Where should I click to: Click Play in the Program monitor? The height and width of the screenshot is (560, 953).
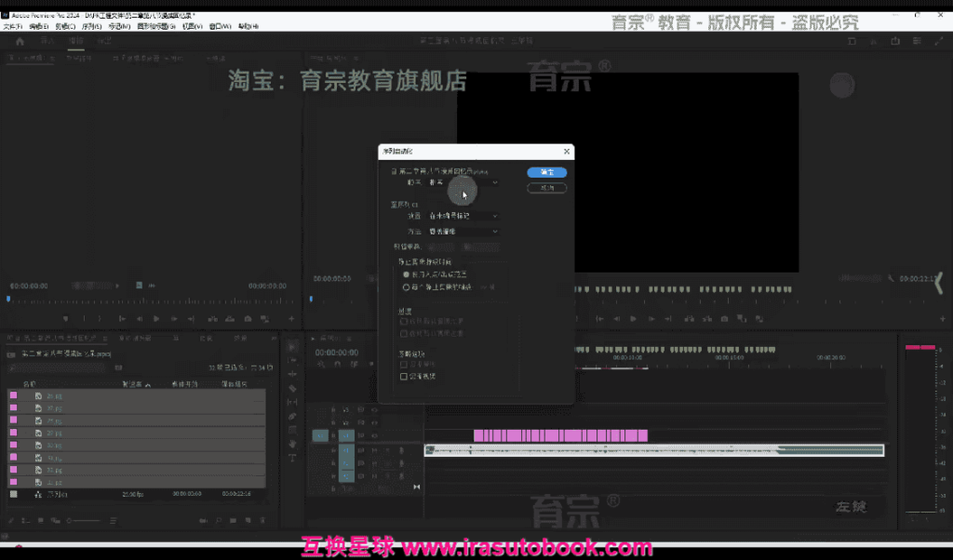tap(633, 319)
